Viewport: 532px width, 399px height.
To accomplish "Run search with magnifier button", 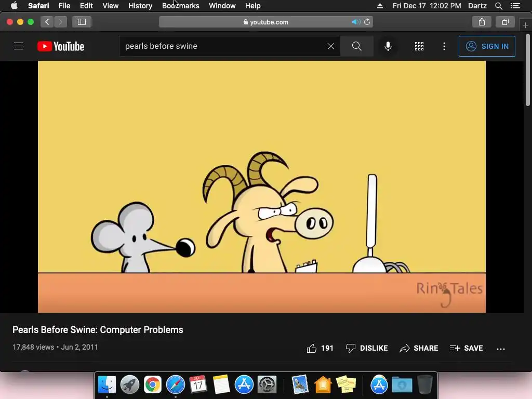I will [x=356, y=46].
